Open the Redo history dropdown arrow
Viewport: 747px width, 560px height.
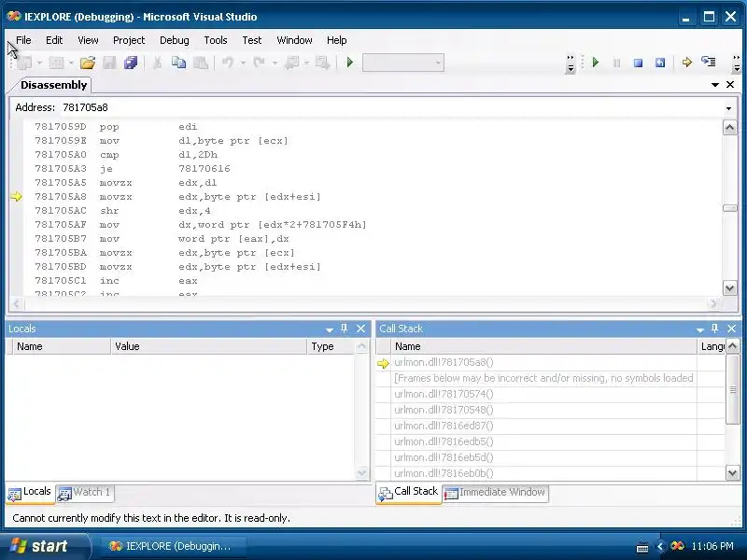[275, 63]
